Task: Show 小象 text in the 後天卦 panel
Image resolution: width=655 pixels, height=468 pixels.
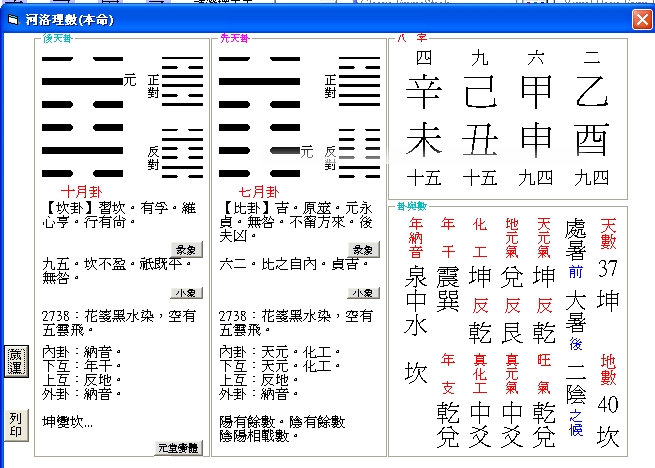Action: pos(186,293)
